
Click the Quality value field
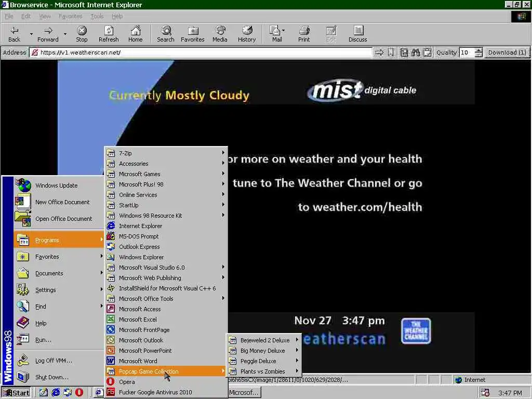pyautogui.click(x=467, y=52)
